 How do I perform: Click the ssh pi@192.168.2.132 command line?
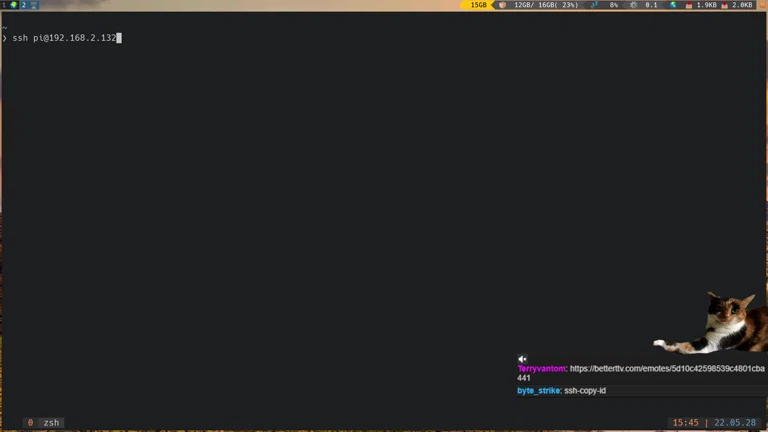tap(66, 38)
